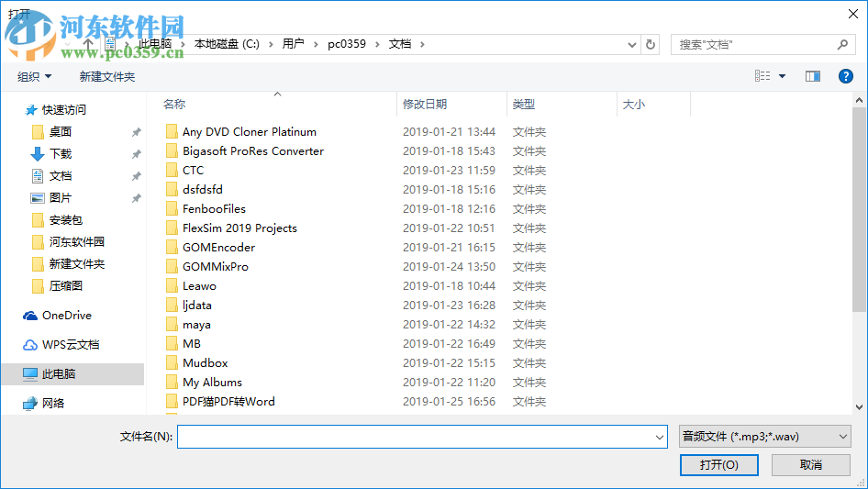
Task: Sort by the 大小 column header
Action: pyautogui.click(x=633, y=104)
